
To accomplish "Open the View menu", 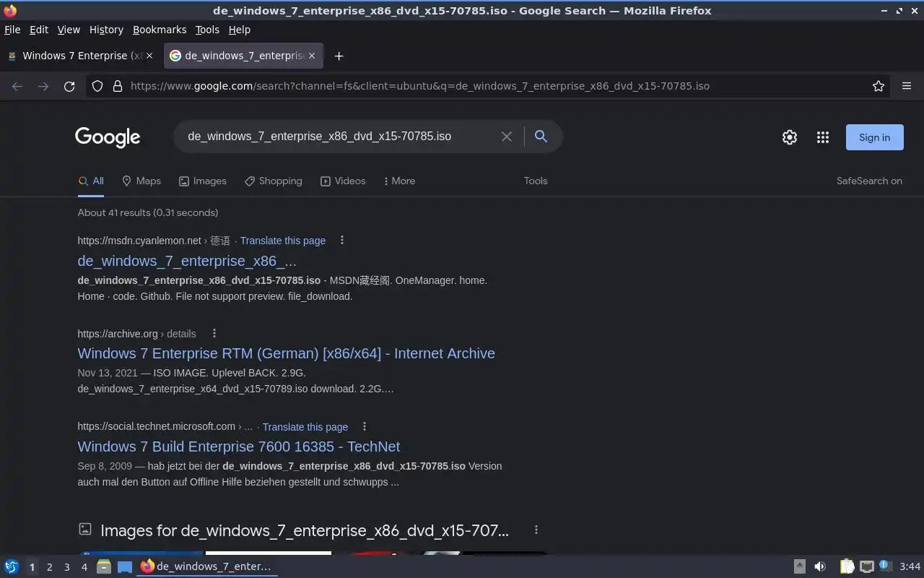I will click(69, 30).
